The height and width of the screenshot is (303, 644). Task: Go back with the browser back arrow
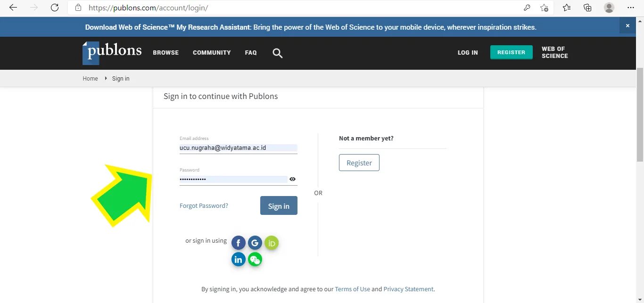point(13,8)
